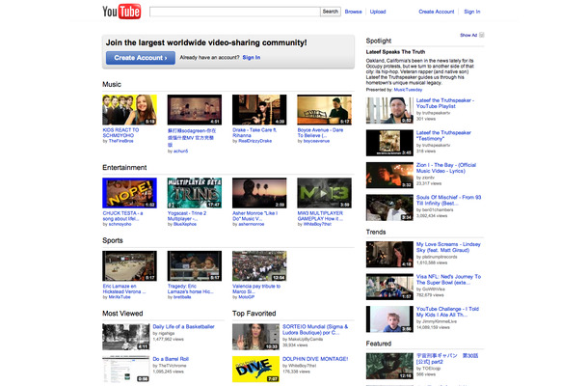Open the sodagreen music video thumbnail
588x386 pixels.
pos(195,110)
